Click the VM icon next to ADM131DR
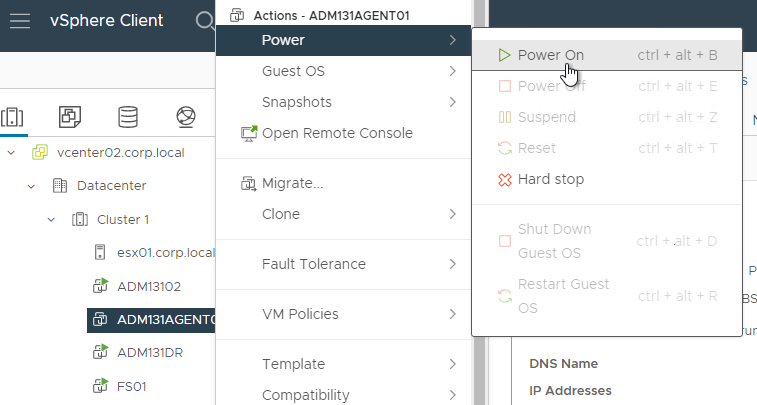 point(100,352)
